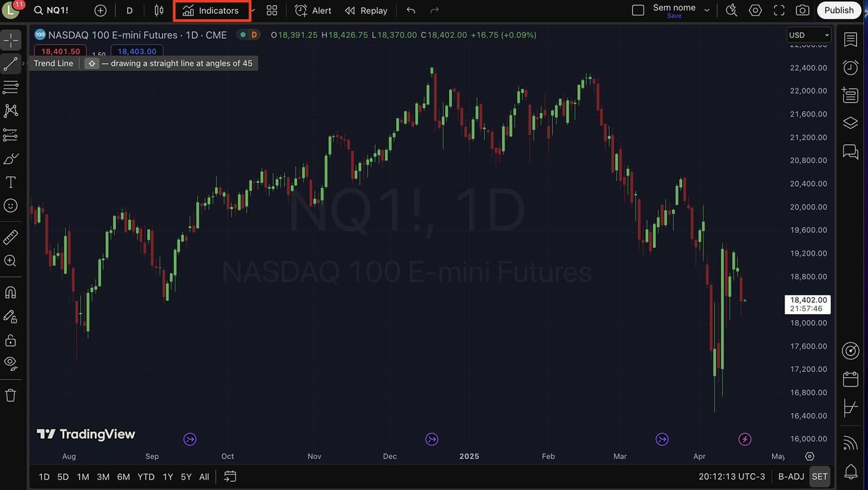Open the D interval selector
The width and height of the screenshot is (868, 490).
[129, 10]
